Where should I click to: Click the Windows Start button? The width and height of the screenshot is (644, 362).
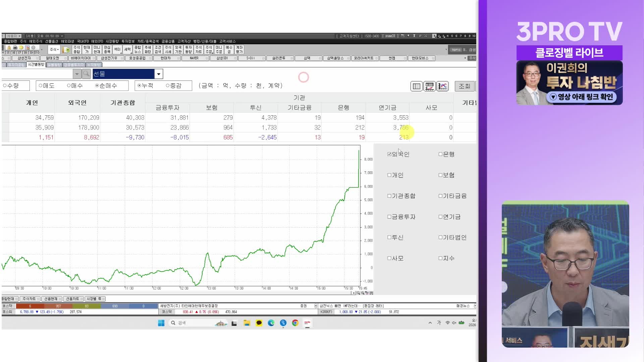click(x=161, y=323)
